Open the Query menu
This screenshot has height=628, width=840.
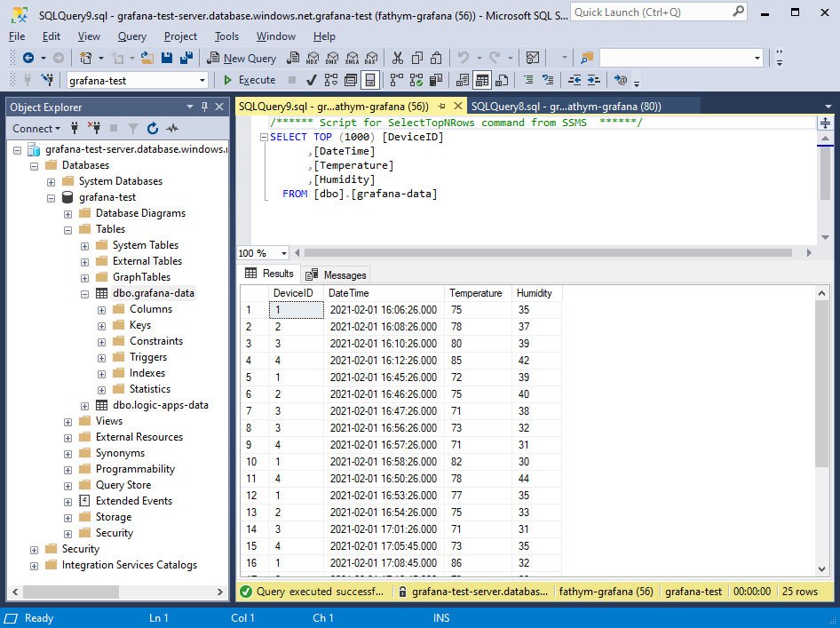pyautogui.click(x=131, y=36)
